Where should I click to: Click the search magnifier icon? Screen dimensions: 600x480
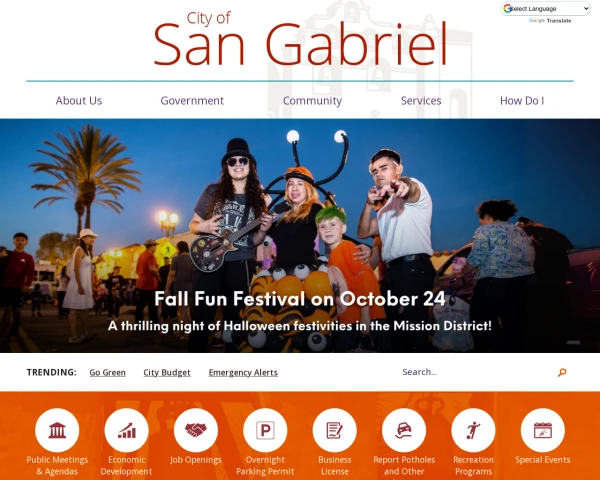pos(562,372)
